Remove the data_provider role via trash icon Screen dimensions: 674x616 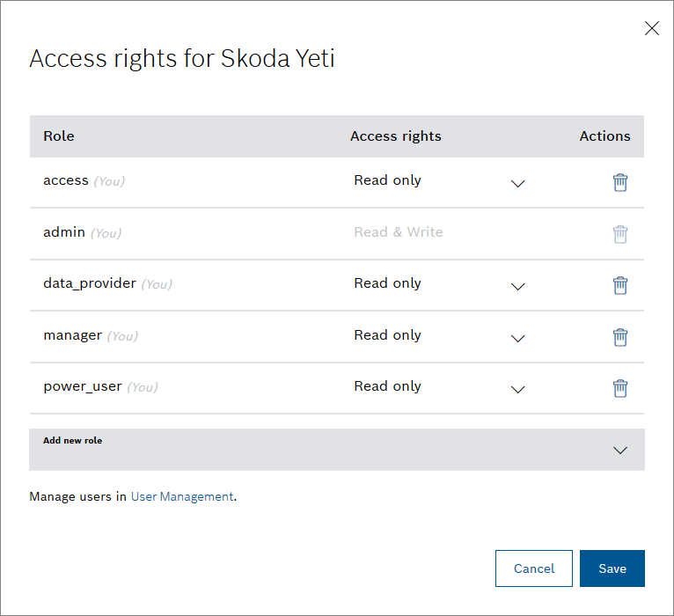620,285
